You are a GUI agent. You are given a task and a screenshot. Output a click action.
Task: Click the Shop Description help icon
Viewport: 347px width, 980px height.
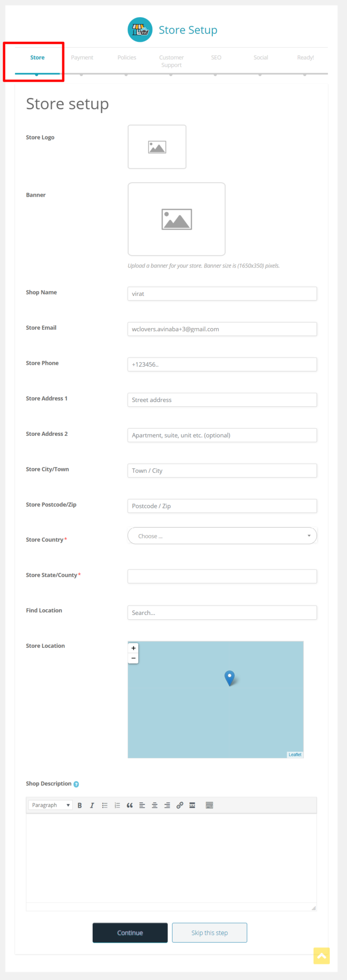point(76,784)
